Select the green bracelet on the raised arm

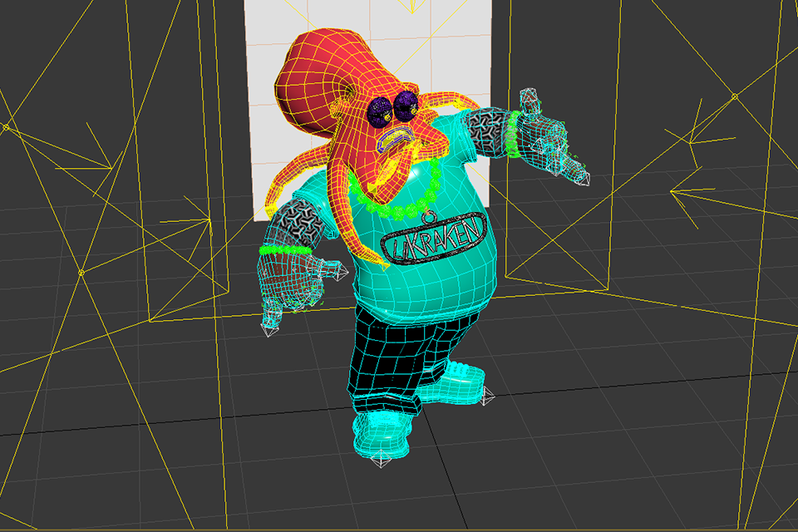513,134
